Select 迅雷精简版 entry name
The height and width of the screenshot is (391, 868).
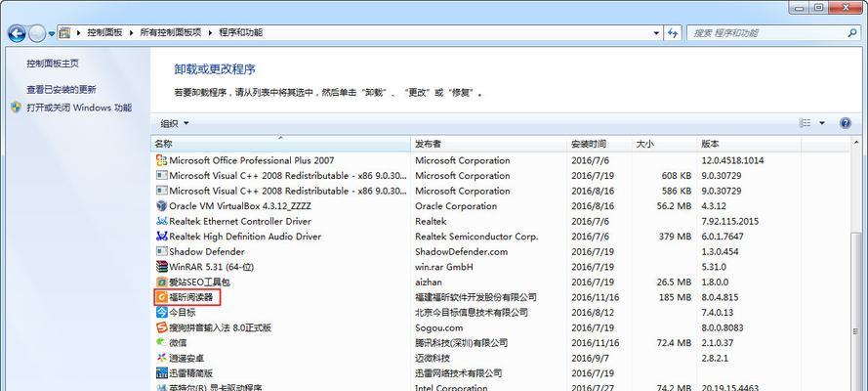[191, 373]
